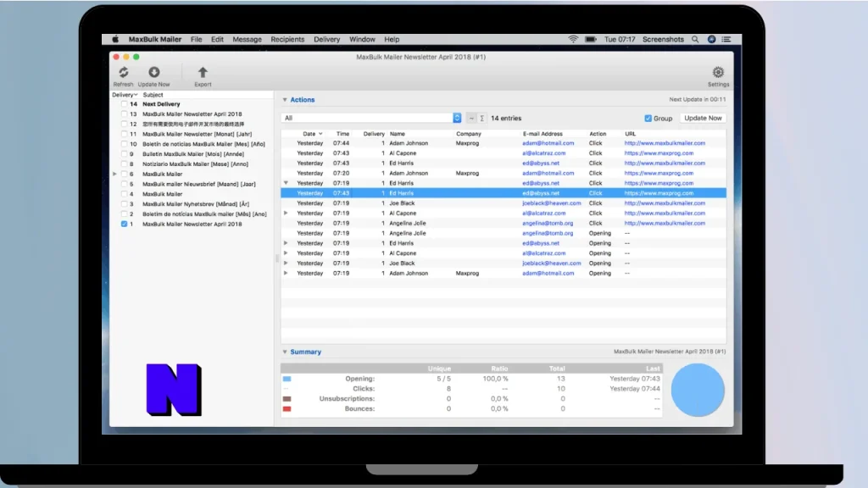The image size is (868, 488).
Task: Click the Export arrow icon
Action: coord(203,72)
